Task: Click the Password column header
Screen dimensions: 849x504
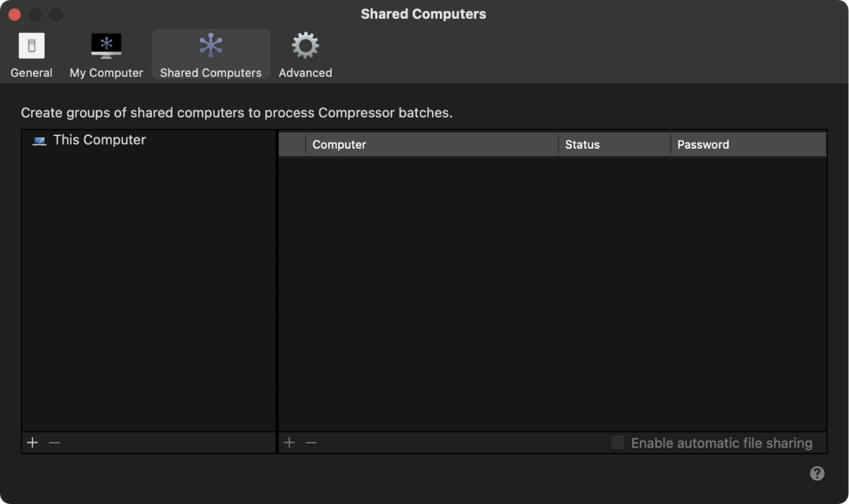Action: 703,144
